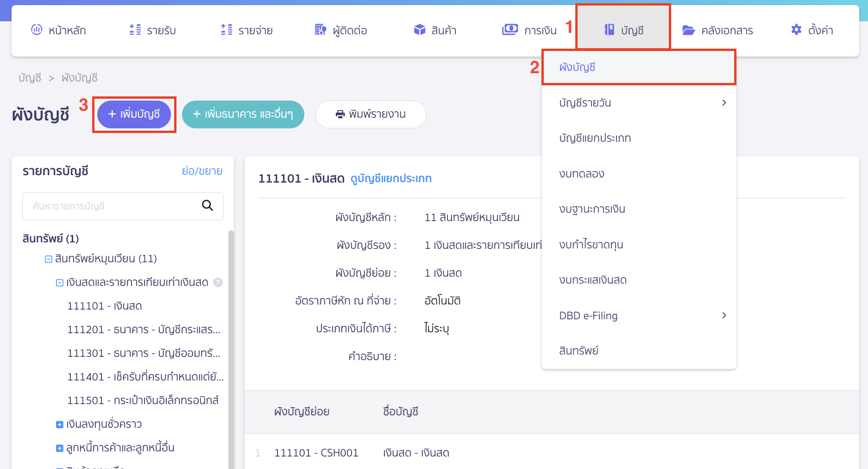This screenshot has width=868, height=469.
Task: Expand the เงินลงทุนชั่วคราว tree node
Action: [59, 424]
